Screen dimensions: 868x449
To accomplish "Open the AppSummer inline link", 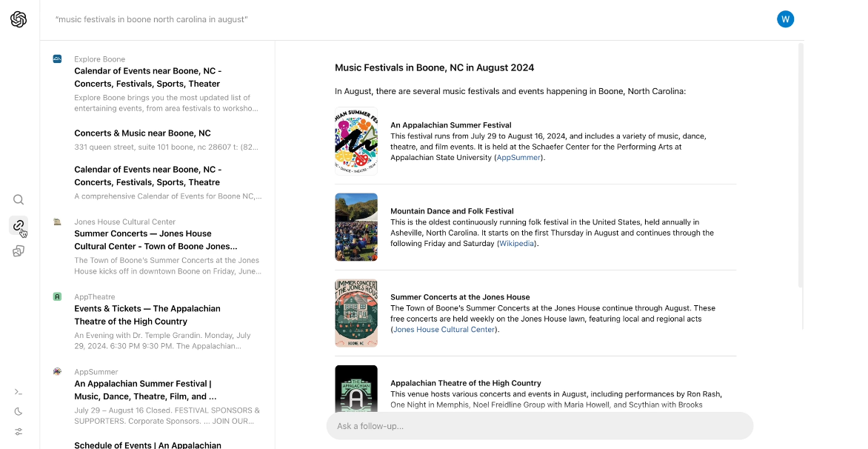I will pyautogui.click(x=519, y=157).
